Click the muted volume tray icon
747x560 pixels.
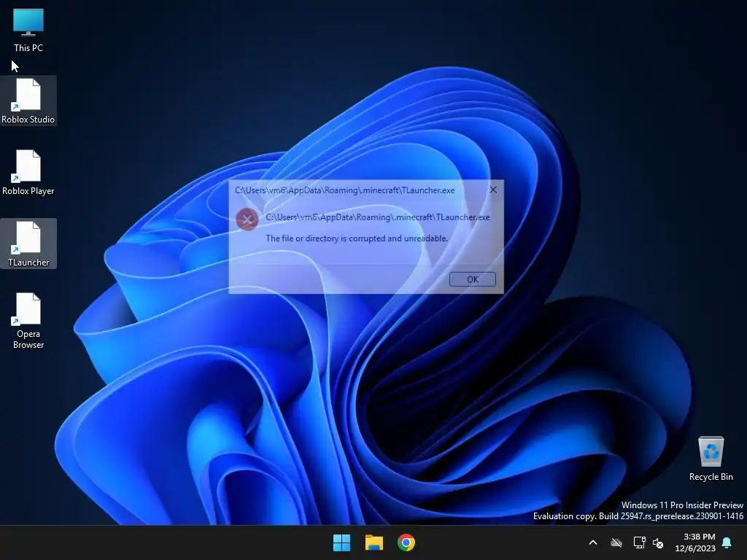point(658,542)
